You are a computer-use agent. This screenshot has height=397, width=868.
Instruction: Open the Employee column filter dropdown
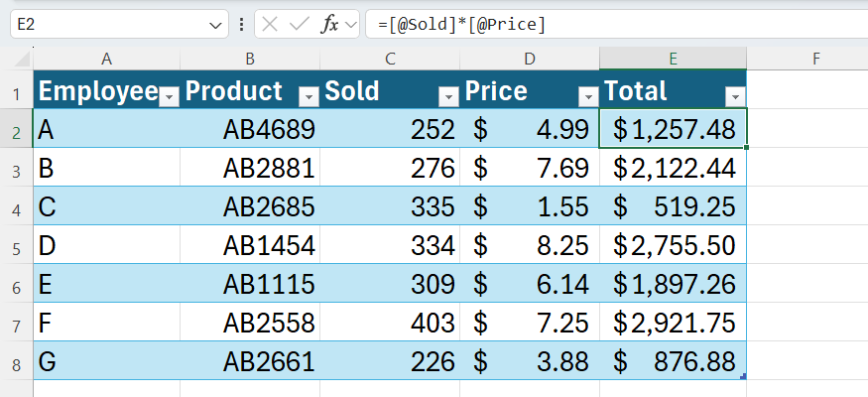[x=169, y=97]
